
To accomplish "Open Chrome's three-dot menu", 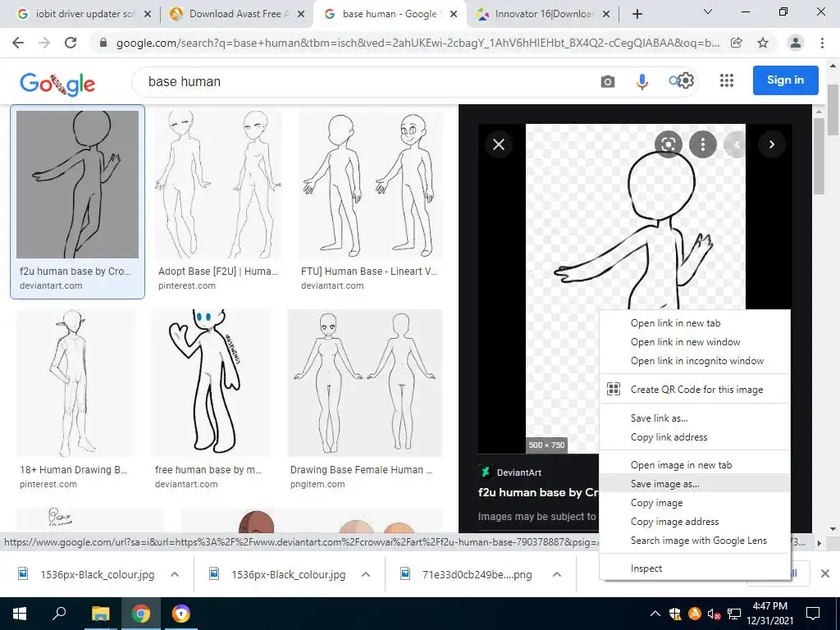I will pos(822,43).
